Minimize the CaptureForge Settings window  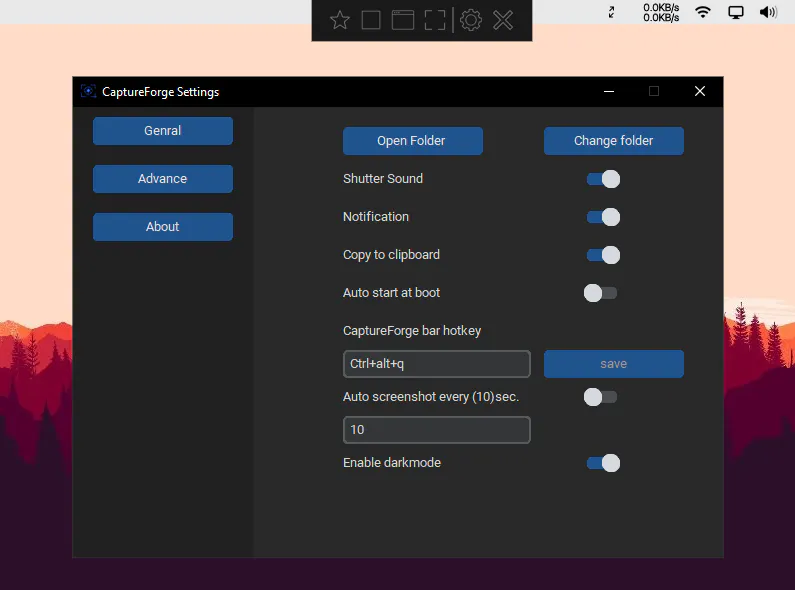[x=609, y=91]
